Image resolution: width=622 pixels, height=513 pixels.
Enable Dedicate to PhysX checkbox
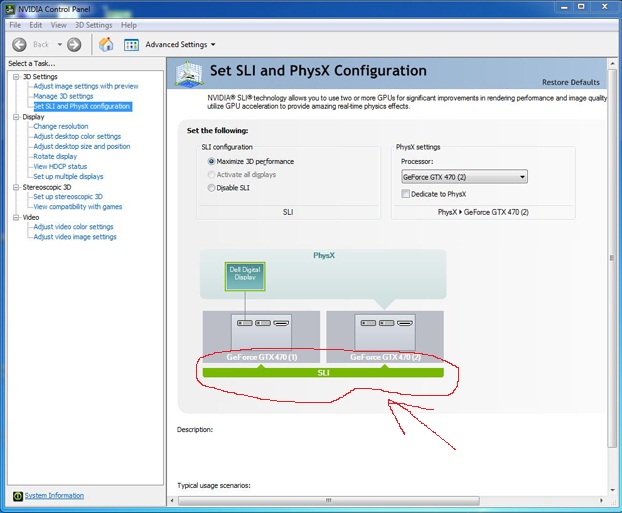pos(405,194)
